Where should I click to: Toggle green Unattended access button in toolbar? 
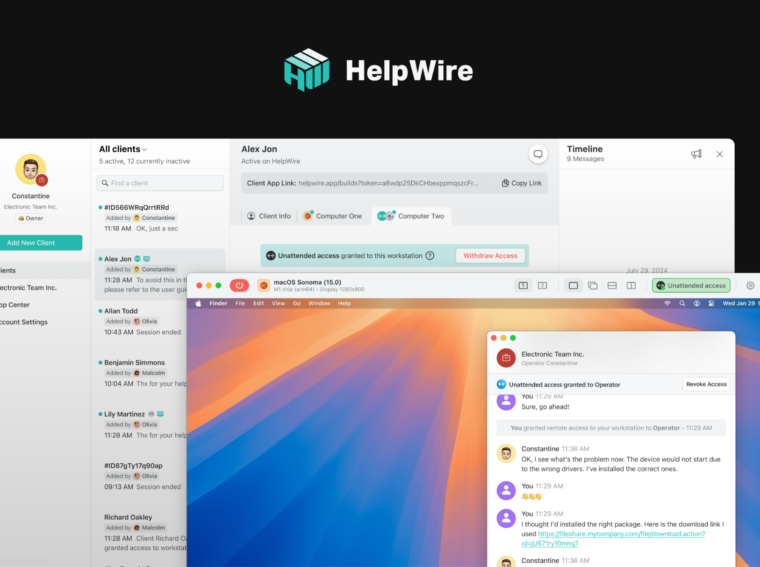(x=691, y=285)
